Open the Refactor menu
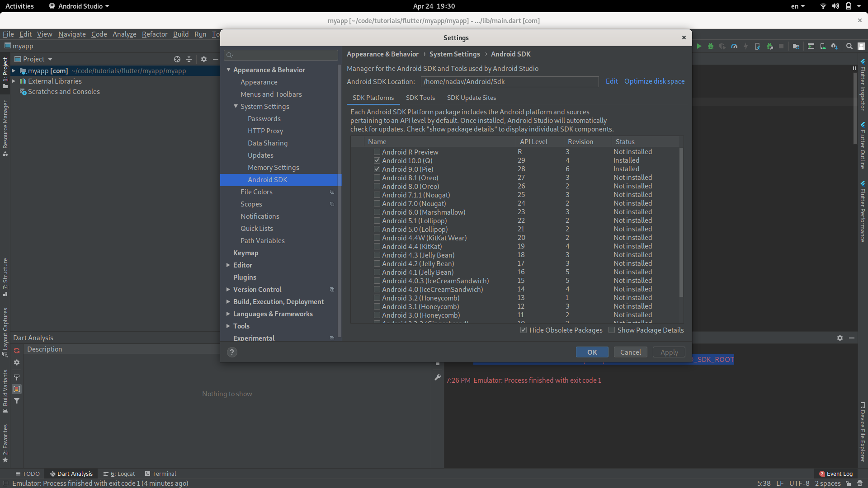The height and width of the screenshot is (488, 868). tap(155, 34)
